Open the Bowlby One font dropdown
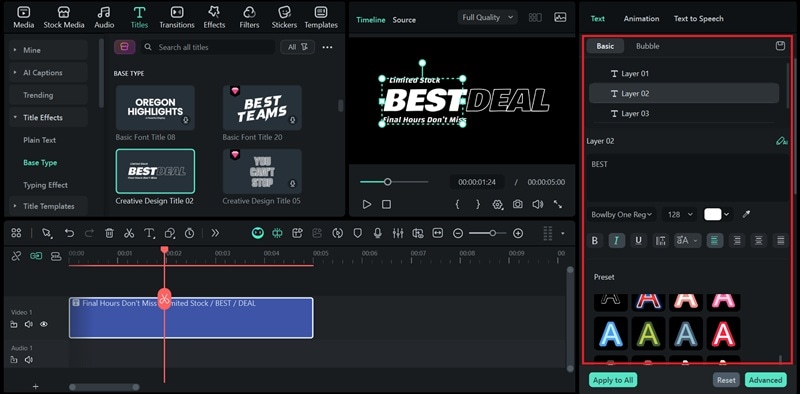The height and width of the screenshot is (394, 800). (621, 214)
